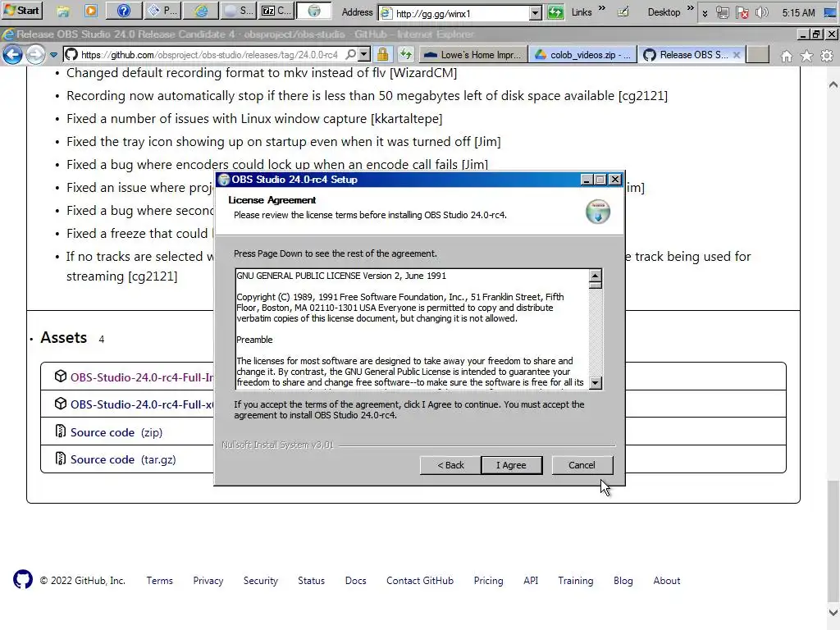Expand the address bar autocomplete dropdown
This screenshot has height=630, width=840.
[364, 55]
